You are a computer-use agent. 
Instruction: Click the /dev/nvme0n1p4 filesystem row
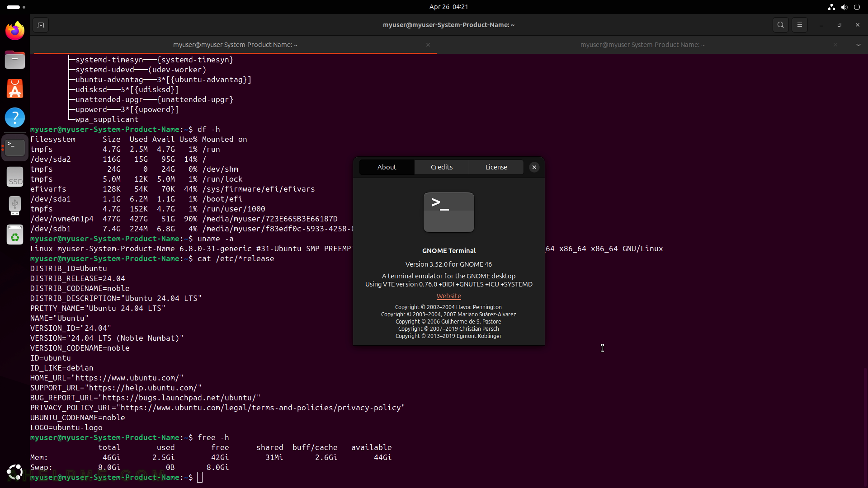point(184,219)
